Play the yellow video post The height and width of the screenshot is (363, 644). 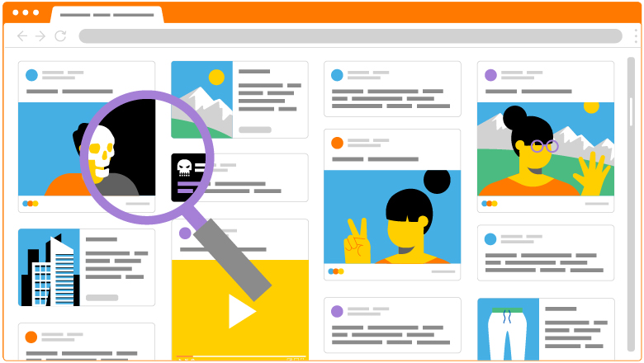(x=240, y=311)
